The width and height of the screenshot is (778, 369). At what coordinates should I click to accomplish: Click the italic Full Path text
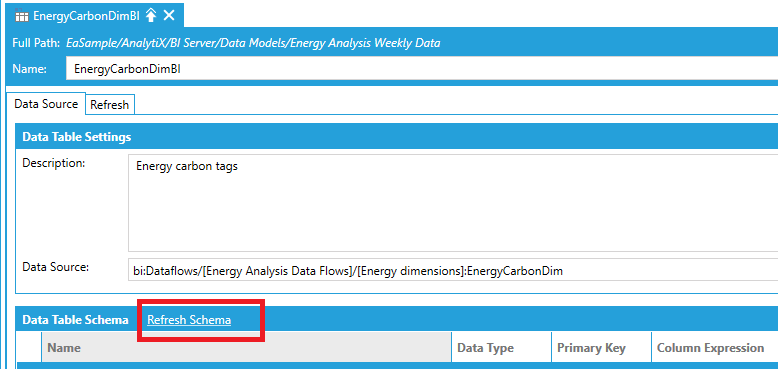tap(253, 43)
